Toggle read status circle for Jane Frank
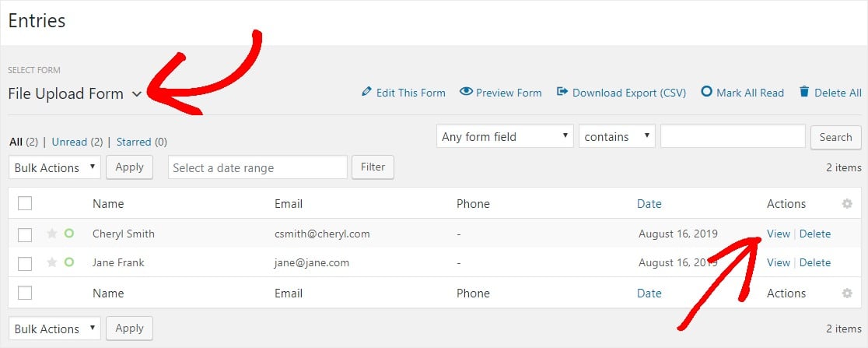The height and width of the screenshot is (348, 868). pos(68,262)
